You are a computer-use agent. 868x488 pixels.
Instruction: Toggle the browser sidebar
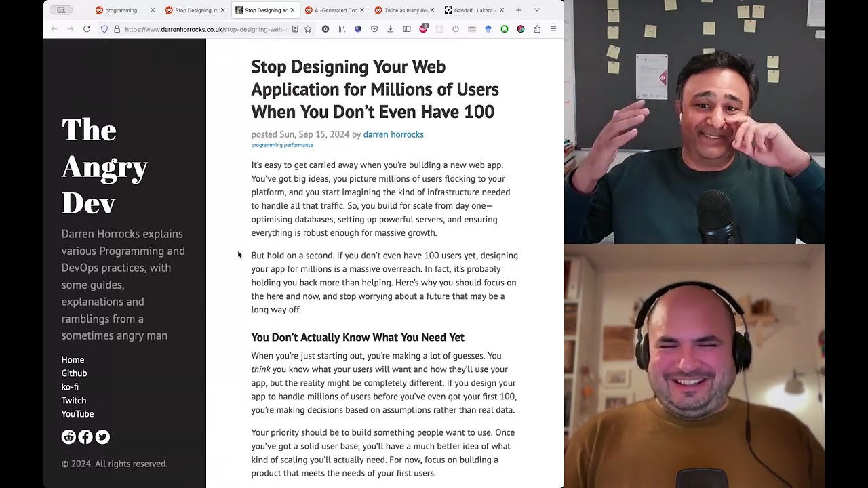[407, 29]
